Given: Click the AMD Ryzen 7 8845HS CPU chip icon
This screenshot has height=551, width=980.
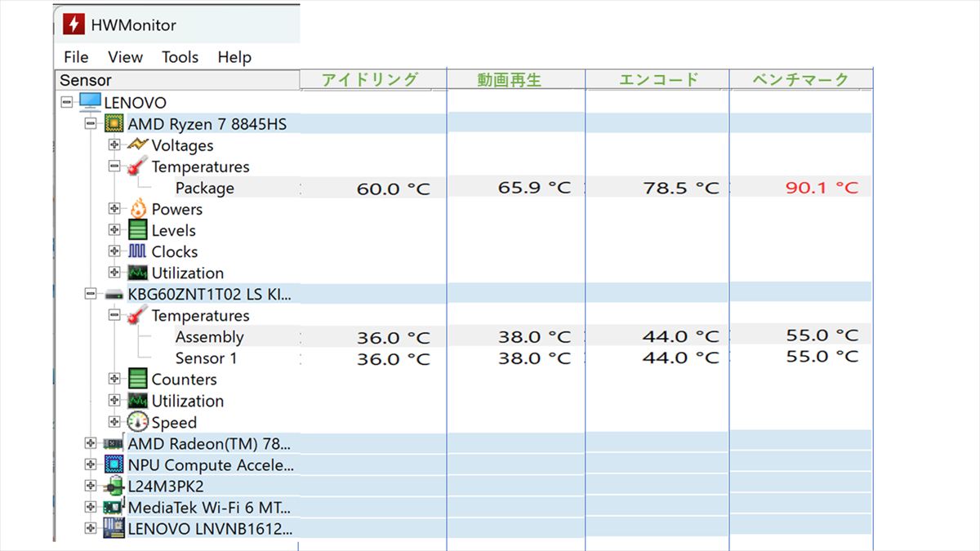Looking at the screenshot, I should click(114, 124).
